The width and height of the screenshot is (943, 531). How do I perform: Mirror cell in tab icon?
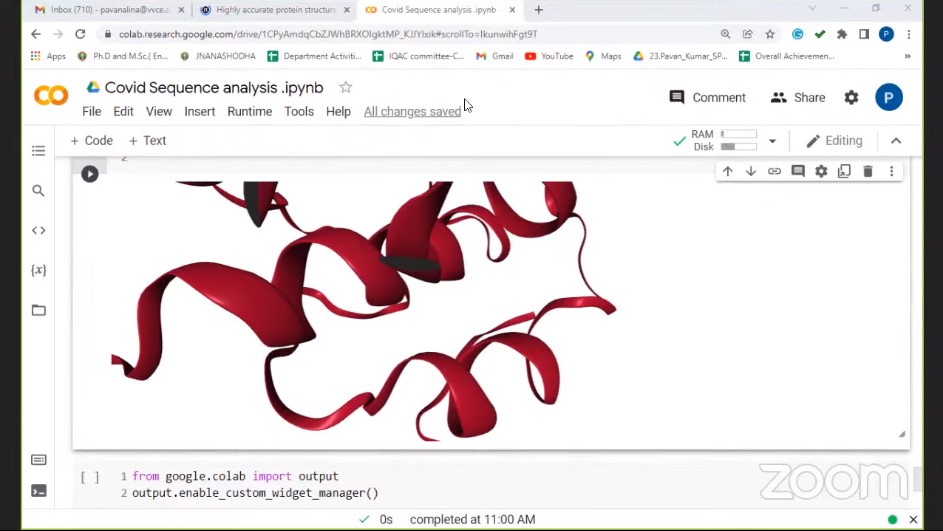point(844,171)
